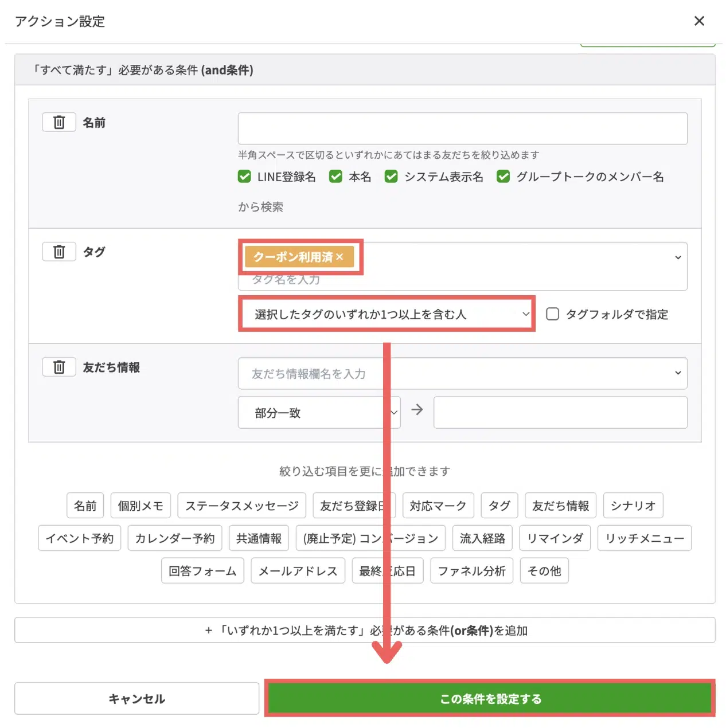Open the 選択したタグのいずれか1つ以上を含む人 dropdown

(x=387, y=314)
